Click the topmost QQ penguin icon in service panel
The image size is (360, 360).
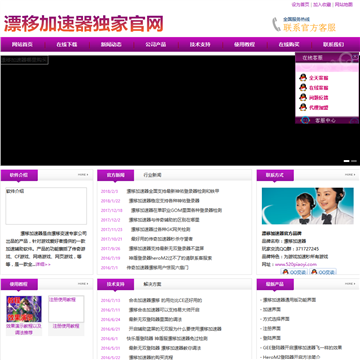click(303, 78)
